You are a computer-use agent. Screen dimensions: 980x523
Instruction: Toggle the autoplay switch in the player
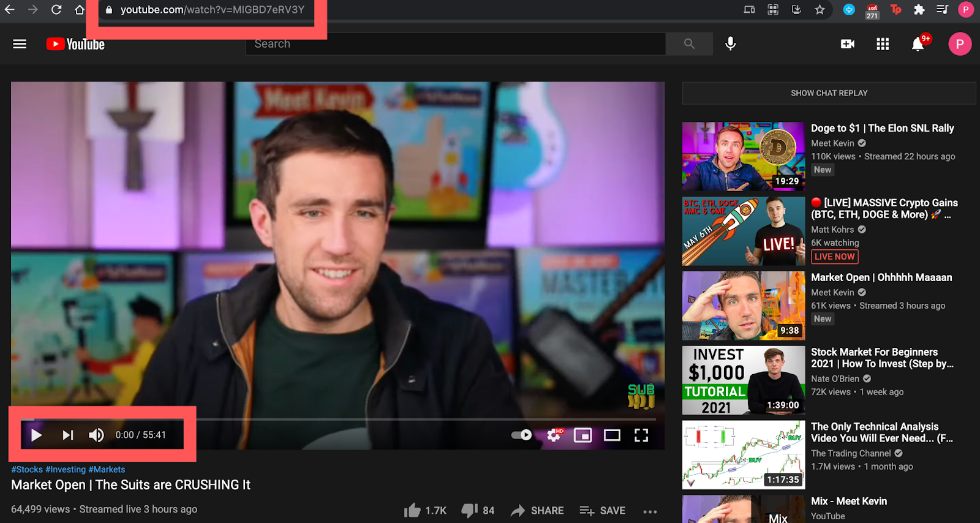click(521, 435)
